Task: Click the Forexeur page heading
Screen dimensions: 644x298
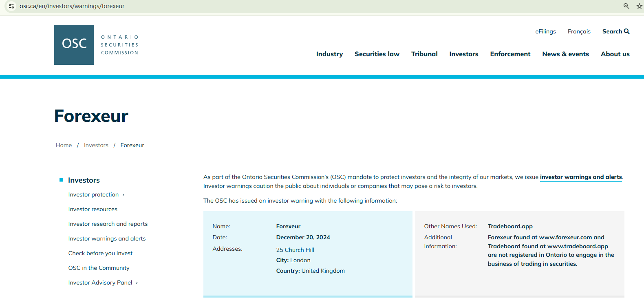Action: tap(91, 116)
